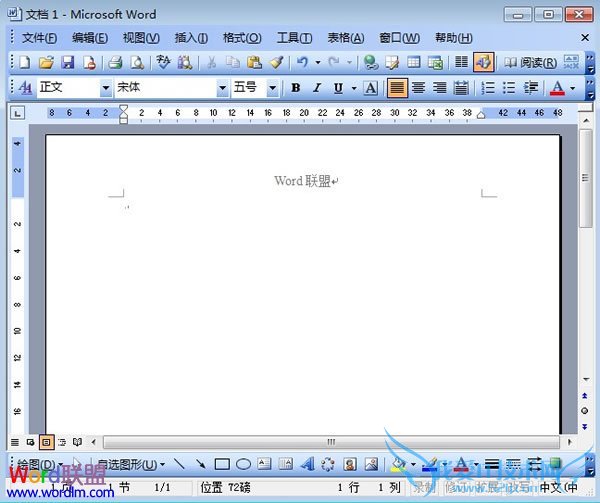
Task: Click the 阅读(R) reading layout button
Action: click(530, 62)
